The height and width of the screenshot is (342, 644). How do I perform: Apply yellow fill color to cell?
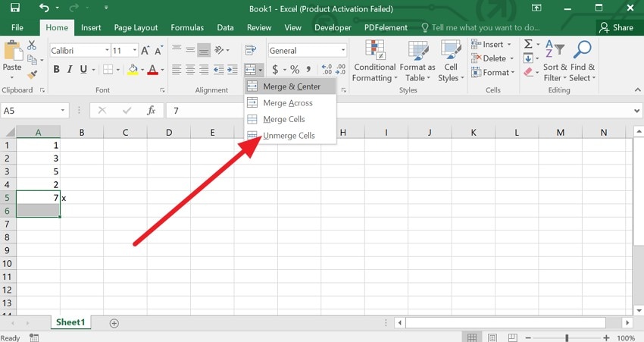(133, 70)
